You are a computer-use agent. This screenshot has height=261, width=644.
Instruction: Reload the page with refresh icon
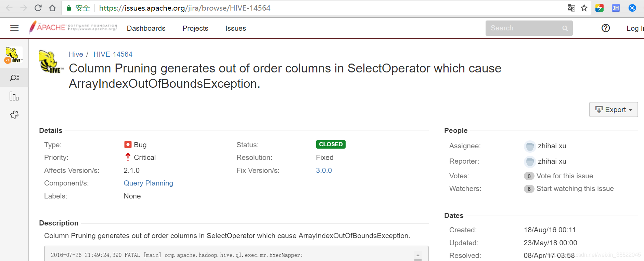(x=38, y=8)
